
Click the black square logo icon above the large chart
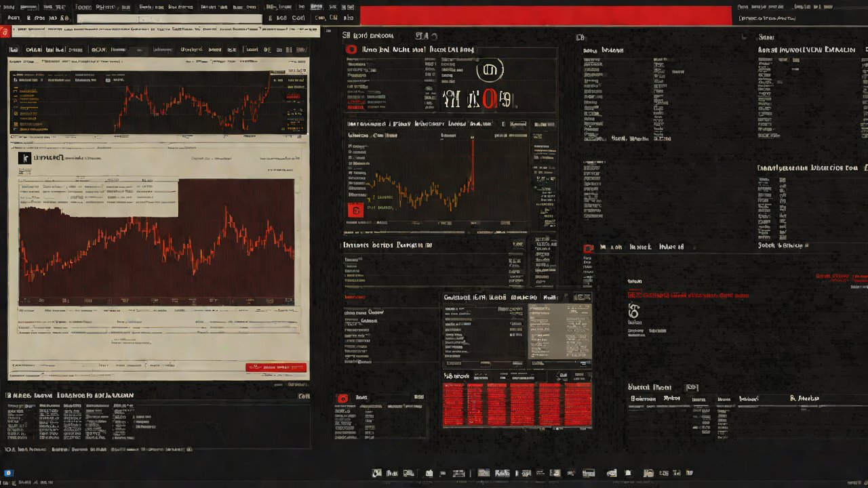[25, 158]
